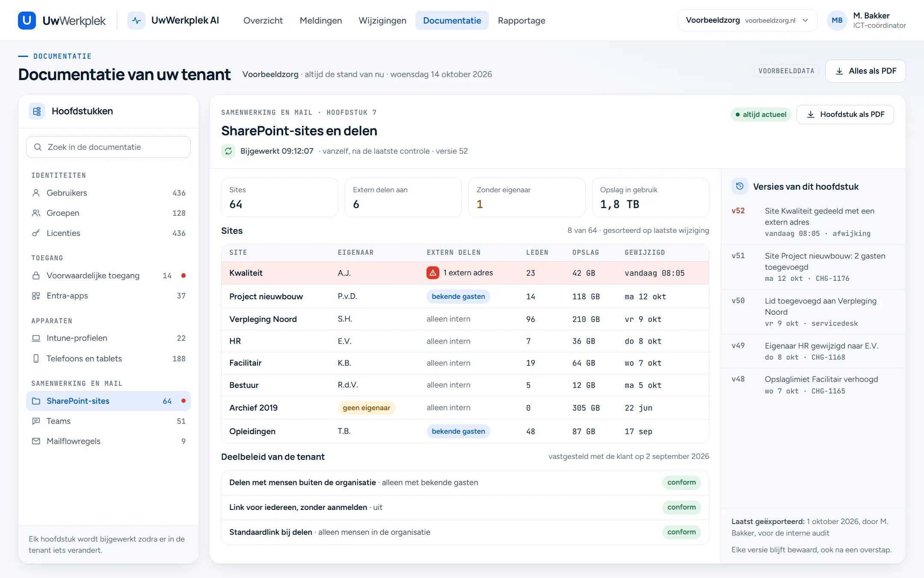Click the history icon next to Versies van dit hoofdstuk
The image size is (924, 578).
point(740,186)
